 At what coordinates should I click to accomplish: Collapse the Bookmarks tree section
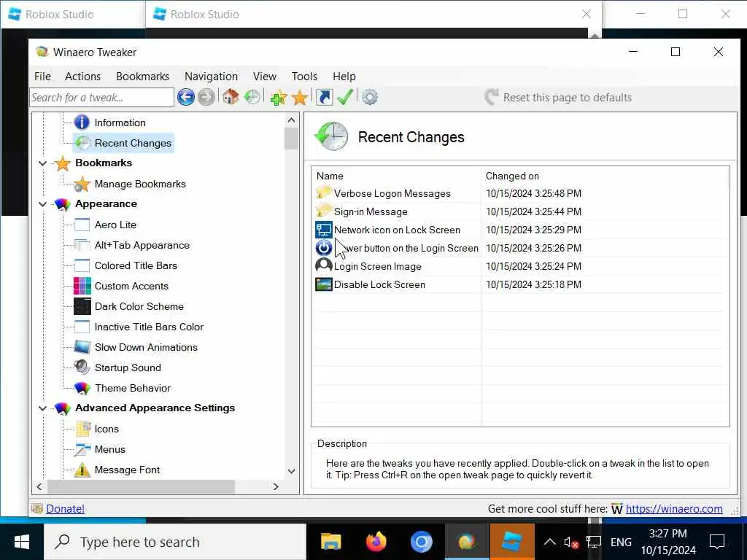tap(42, 163)
